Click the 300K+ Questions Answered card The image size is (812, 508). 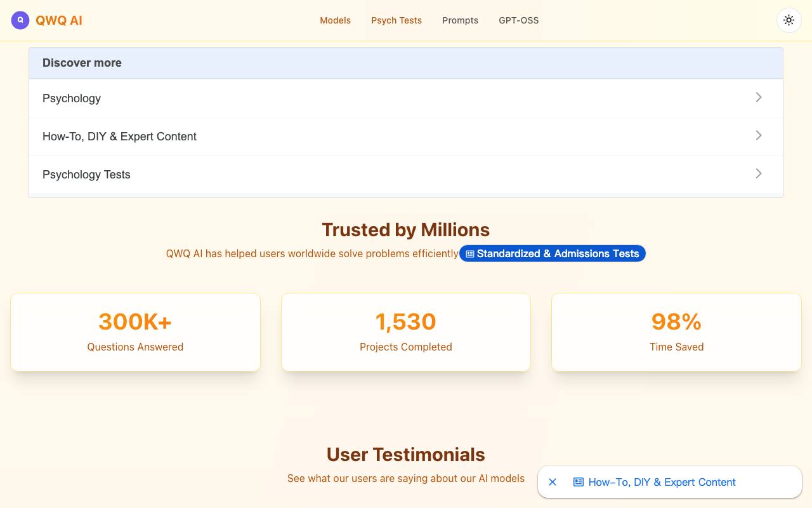point(135,332)
